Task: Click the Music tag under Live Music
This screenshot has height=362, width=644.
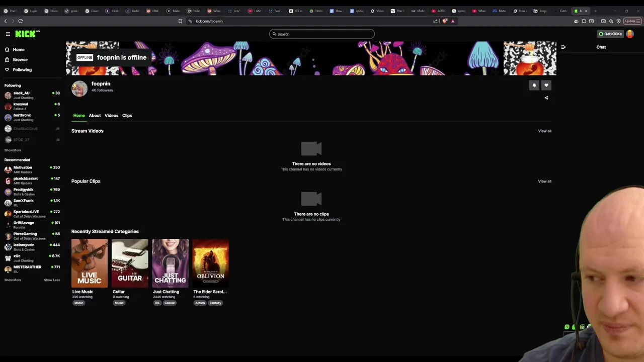Action: click(78, 303)
